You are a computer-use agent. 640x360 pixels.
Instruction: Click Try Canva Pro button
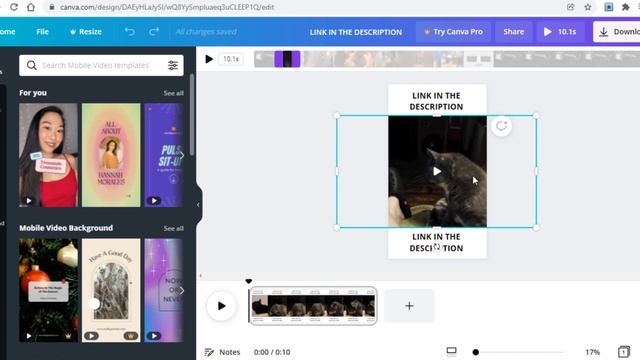point(453,31)
